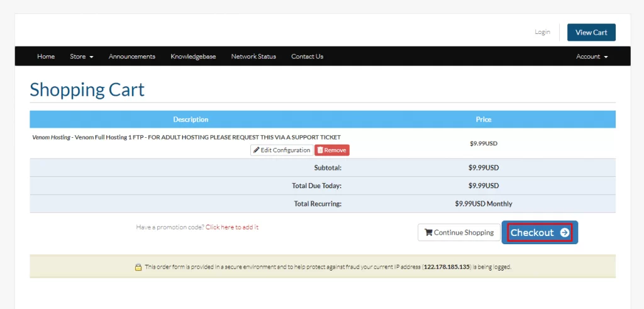Screen dimensions: 644x309
Task: Click the Description column header
Action: pos(191,119)
